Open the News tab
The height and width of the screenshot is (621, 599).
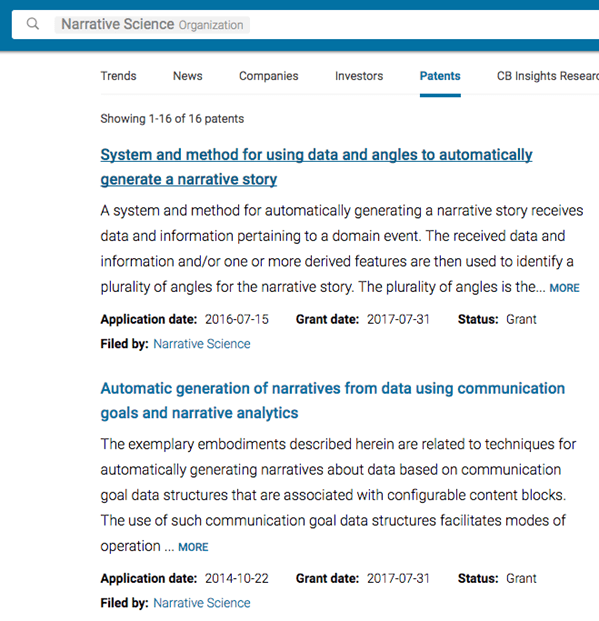pos(187,76)
